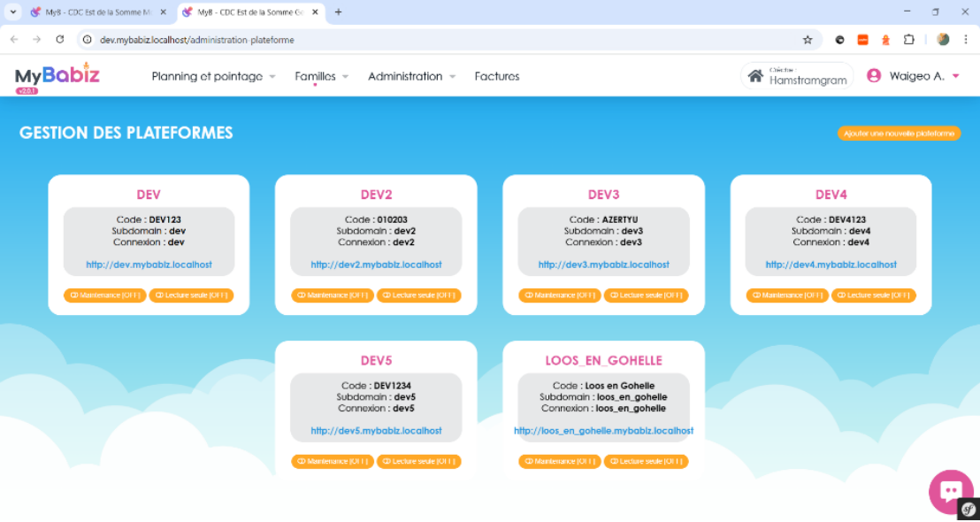The image size is (980, 522).
Task: Click the browser reload icon
Action: point(58,40)
